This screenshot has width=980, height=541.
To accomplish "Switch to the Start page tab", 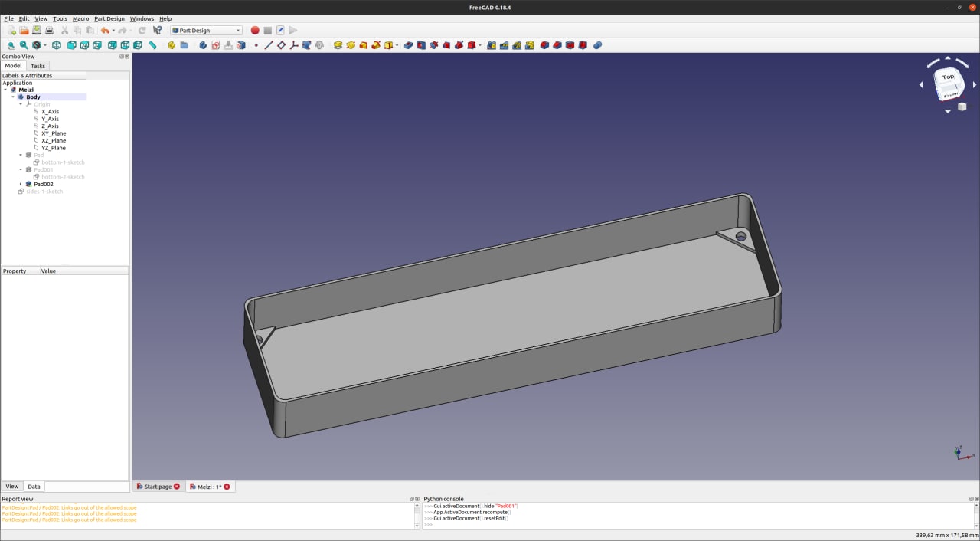I will pos(158,487).
